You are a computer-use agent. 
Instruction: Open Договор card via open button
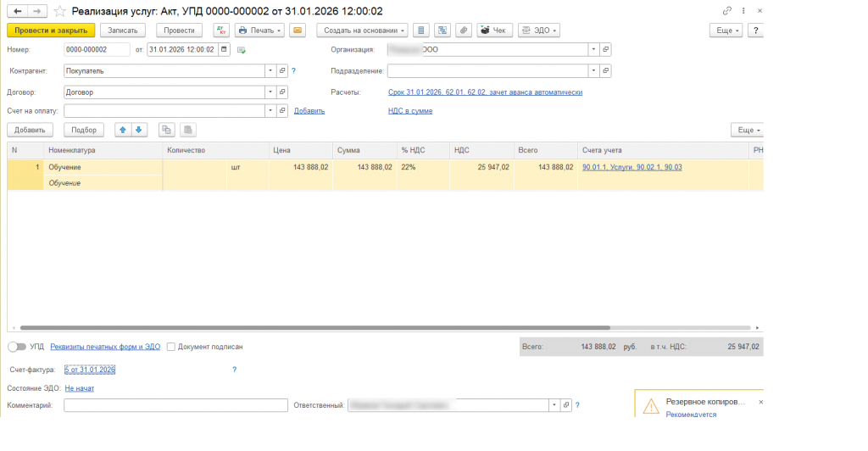click(282, 92)
